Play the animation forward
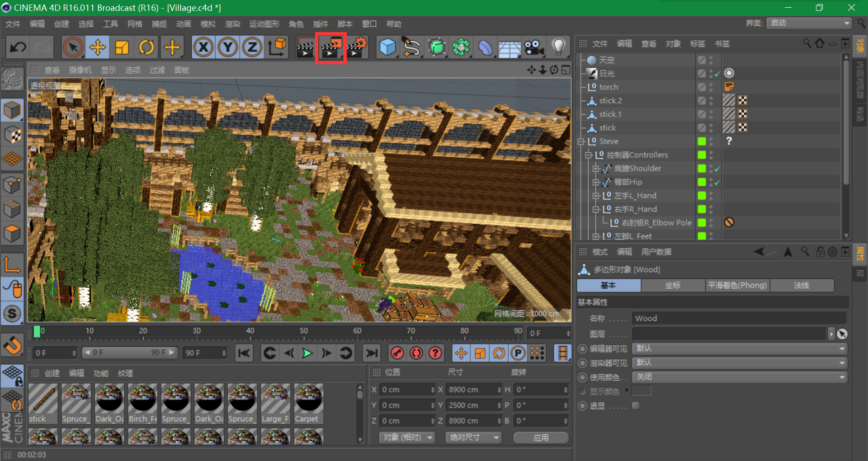This screenshot has width=868, height=461. click(x=307, y=353)
